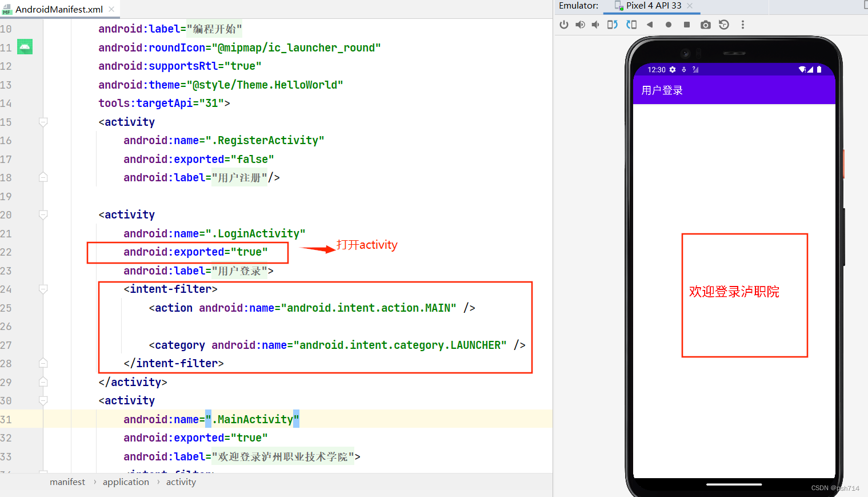This screenshot has height=497, width=868.
Task: Click the @mipmap/ic_launcher_round value
Action: coord(296,47)
